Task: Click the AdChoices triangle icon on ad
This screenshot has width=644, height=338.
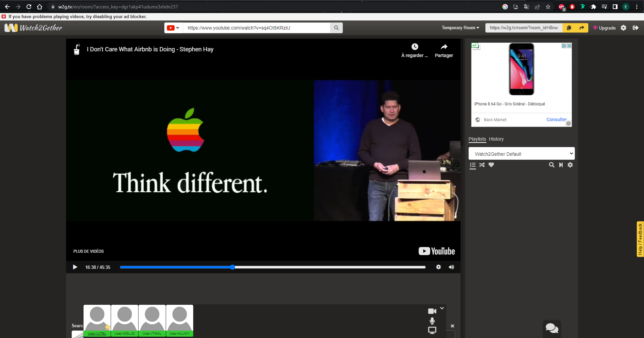Action: 564,46
